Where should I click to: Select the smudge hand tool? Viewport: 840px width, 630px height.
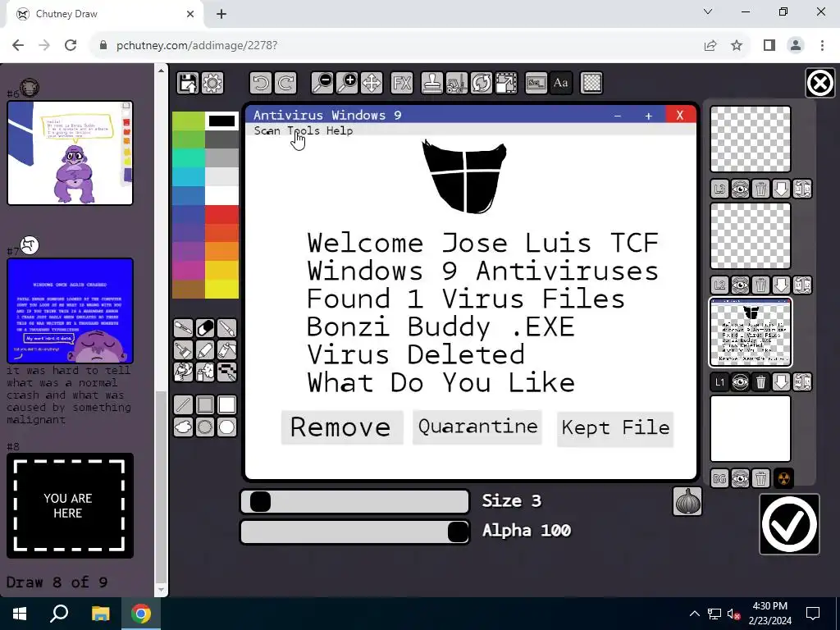click(x=183, y=372)
